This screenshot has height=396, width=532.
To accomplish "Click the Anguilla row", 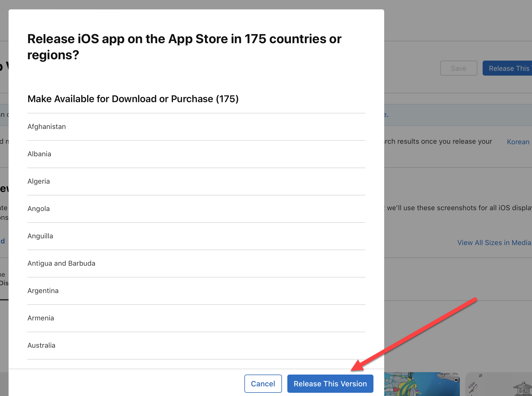I will (x=40, y=236).
